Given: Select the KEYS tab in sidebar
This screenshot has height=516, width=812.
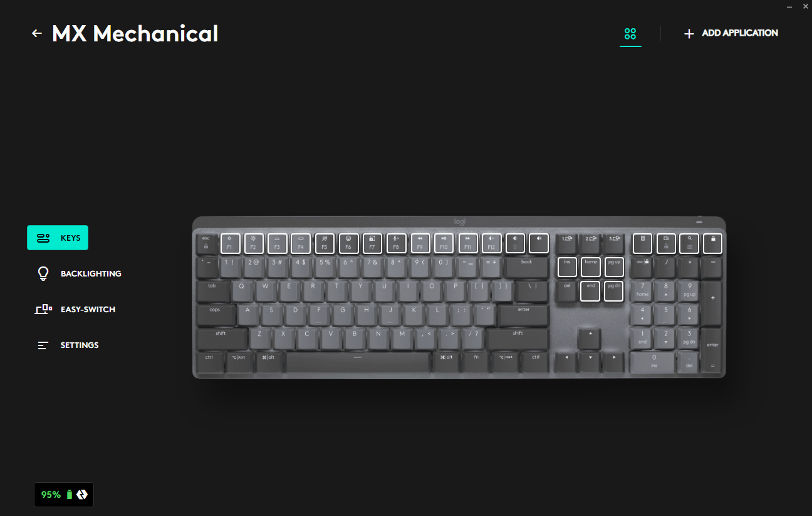Looking at the screenshot, I should (x=58, y=238).
